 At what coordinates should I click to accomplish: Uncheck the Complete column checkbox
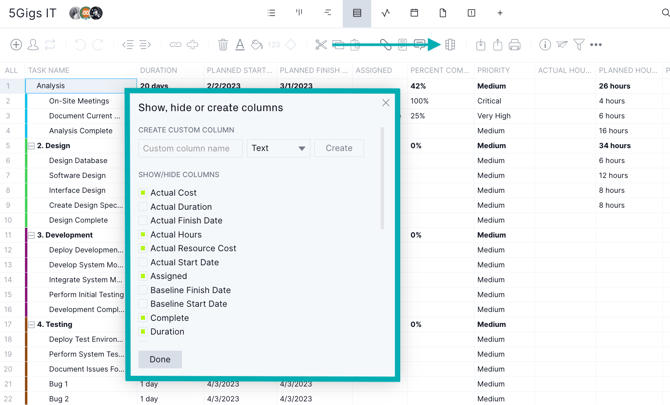143,318
